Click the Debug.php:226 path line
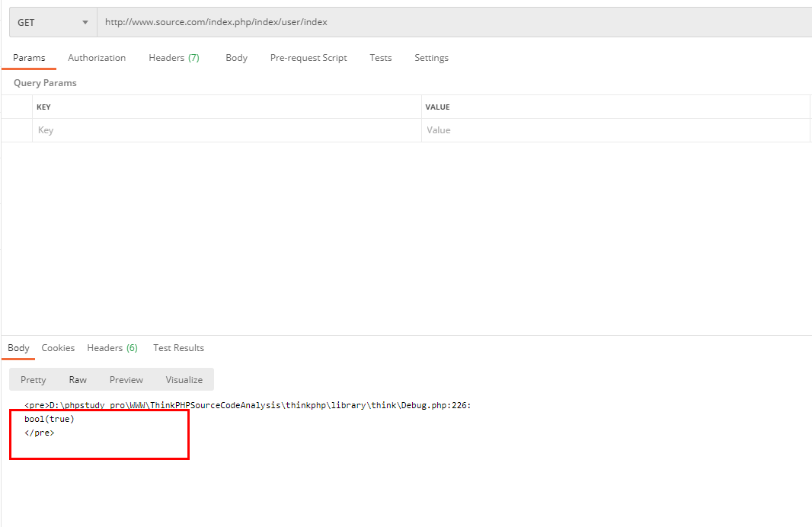Image resolution: width=812 pixels, height=527 pixels. tap(248, 405)
